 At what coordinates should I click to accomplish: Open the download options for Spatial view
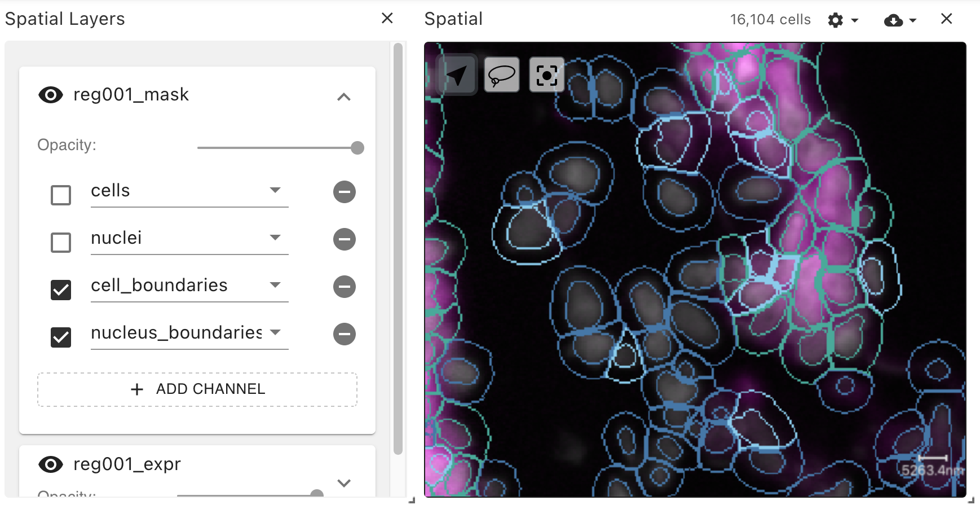coord(894,20)
